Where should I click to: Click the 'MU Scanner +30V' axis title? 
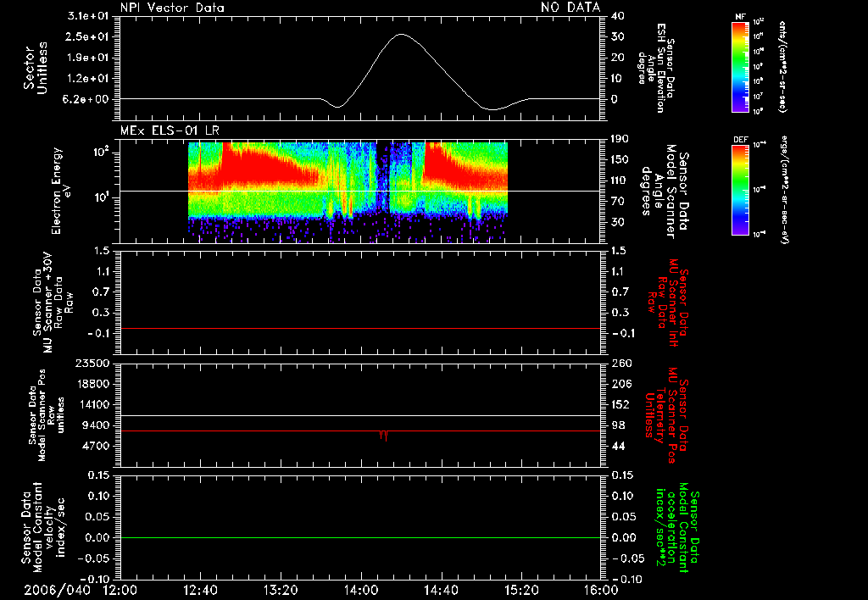click(53, 303)
